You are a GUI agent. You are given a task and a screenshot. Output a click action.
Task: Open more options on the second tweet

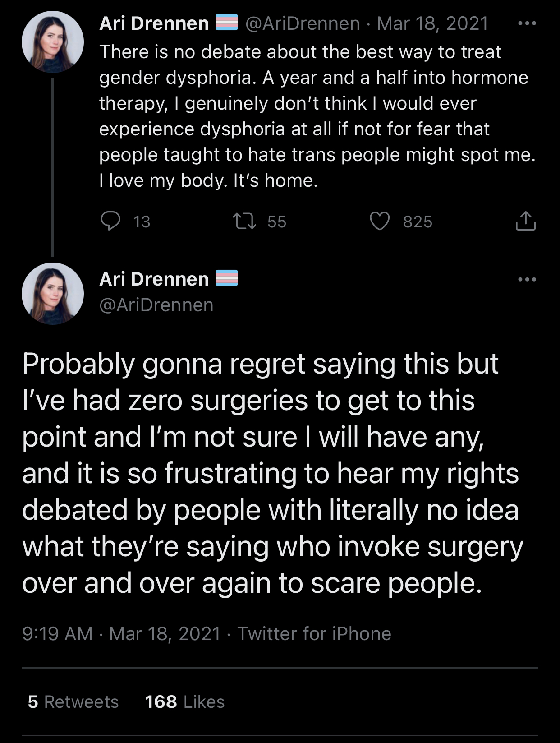(527, 279)
